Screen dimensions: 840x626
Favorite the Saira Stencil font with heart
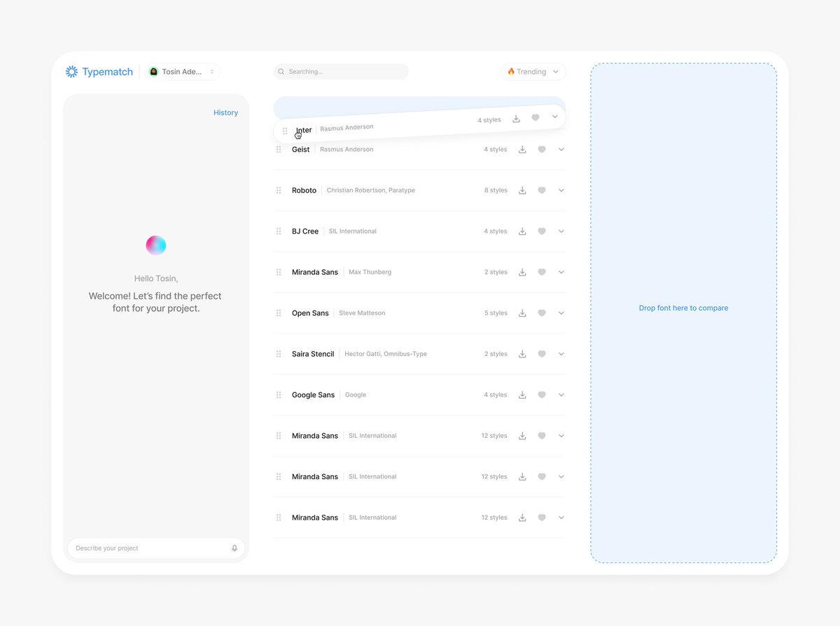[x=542, y=354]
